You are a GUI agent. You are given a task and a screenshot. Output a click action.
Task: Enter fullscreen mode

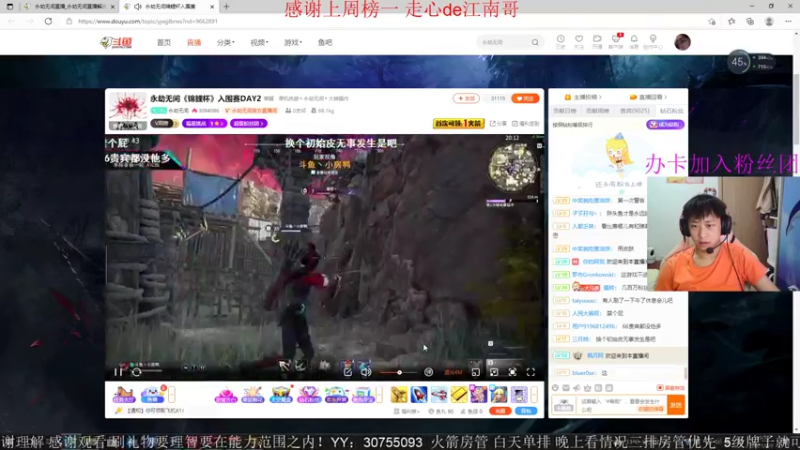(531, 372)
